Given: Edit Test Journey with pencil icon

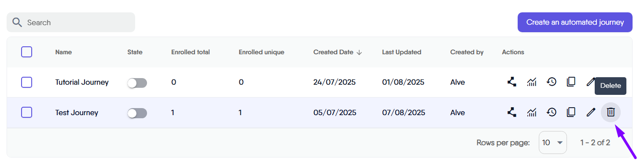Looking at the screenshot, I should 591,112.
